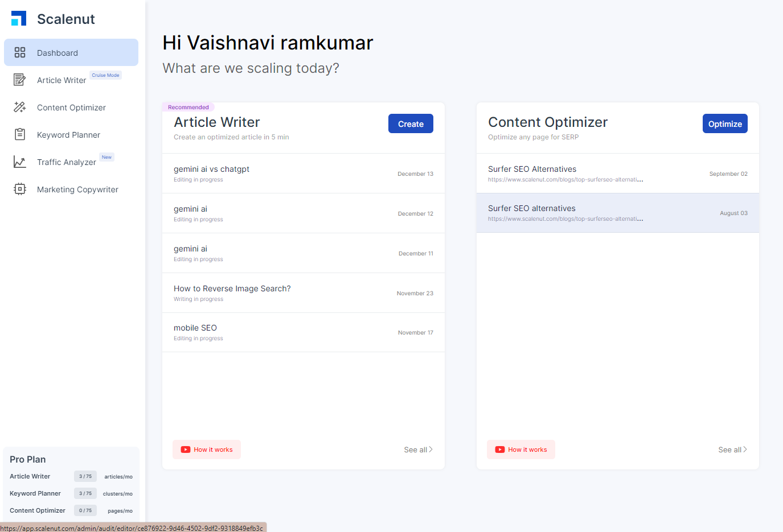
Task: Open the 'gemini ai vs chatgpt' article
Action: coord(304,174)
